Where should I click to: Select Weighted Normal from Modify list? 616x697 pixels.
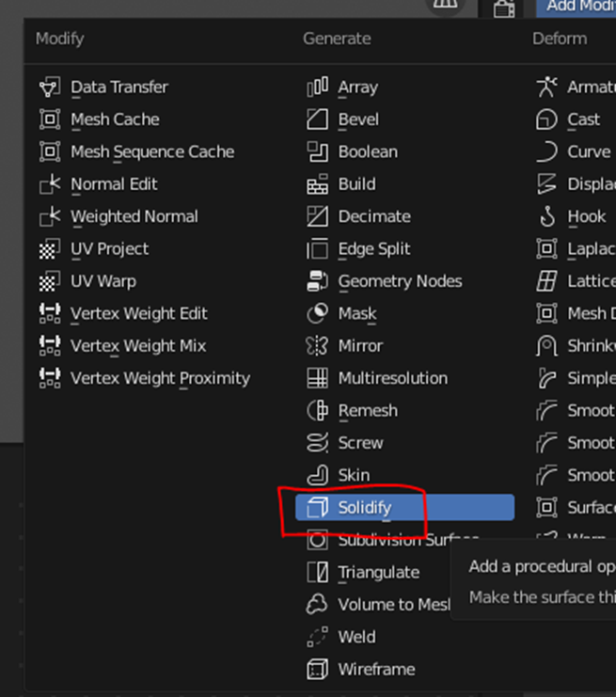tap(134, 216)
